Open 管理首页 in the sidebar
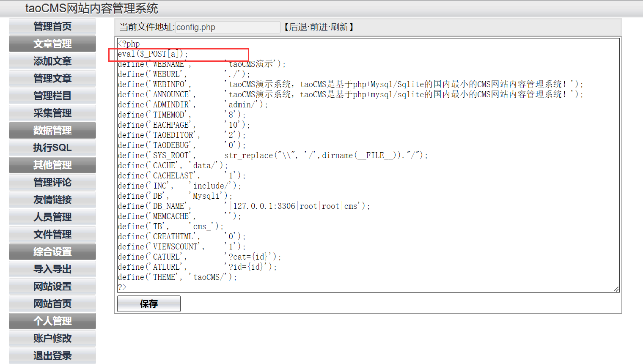643x364 pixels. (52, 27)
